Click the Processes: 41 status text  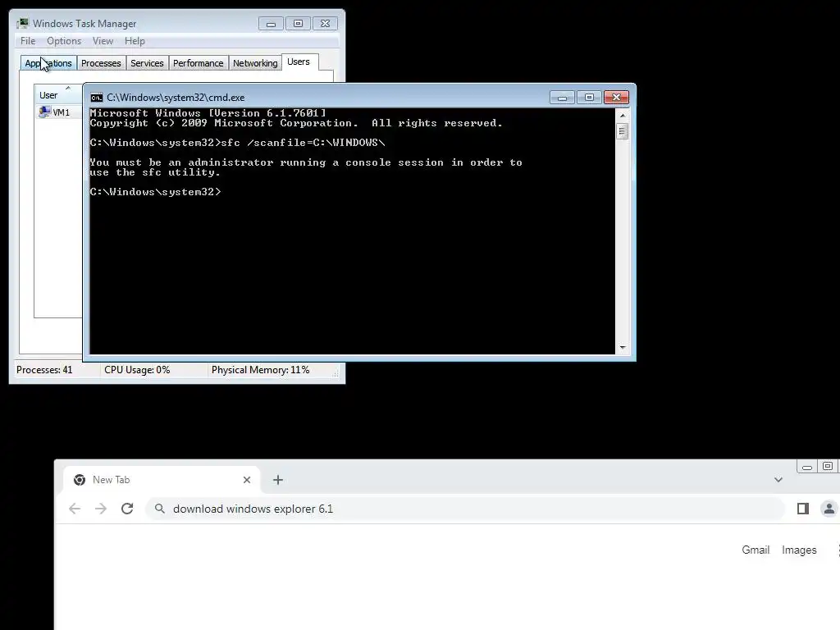click(x=44, y=370)
